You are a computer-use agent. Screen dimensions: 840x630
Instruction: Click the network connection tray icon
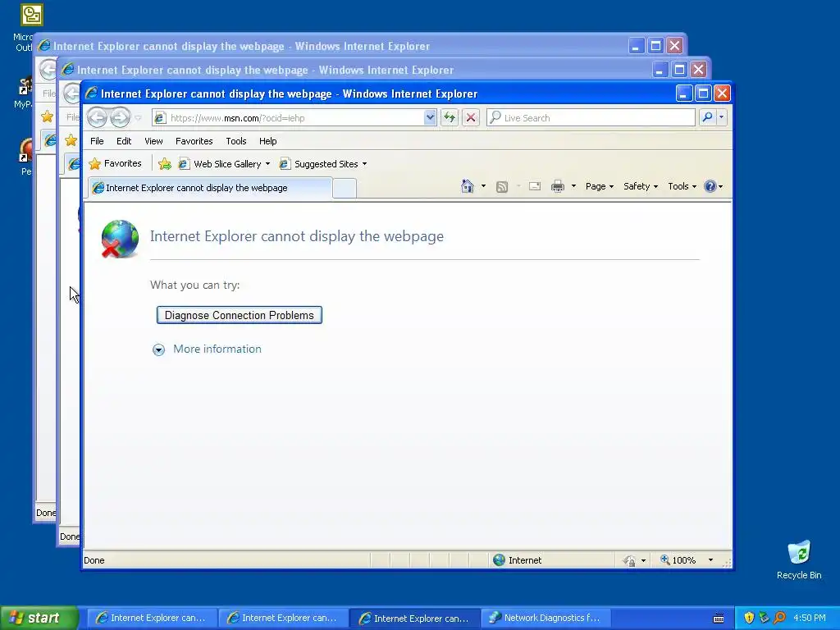point(764,618)
